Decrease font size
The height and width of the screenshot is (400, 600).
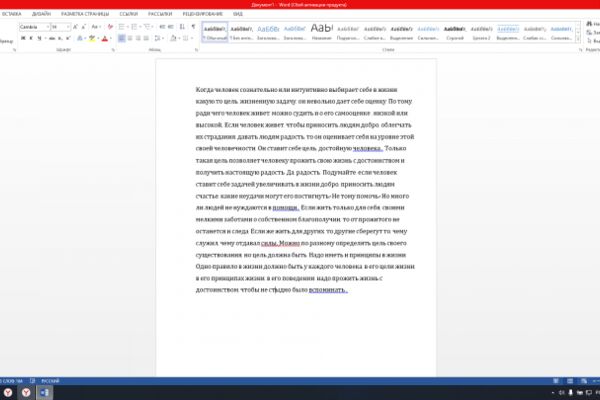pos(83,27)
